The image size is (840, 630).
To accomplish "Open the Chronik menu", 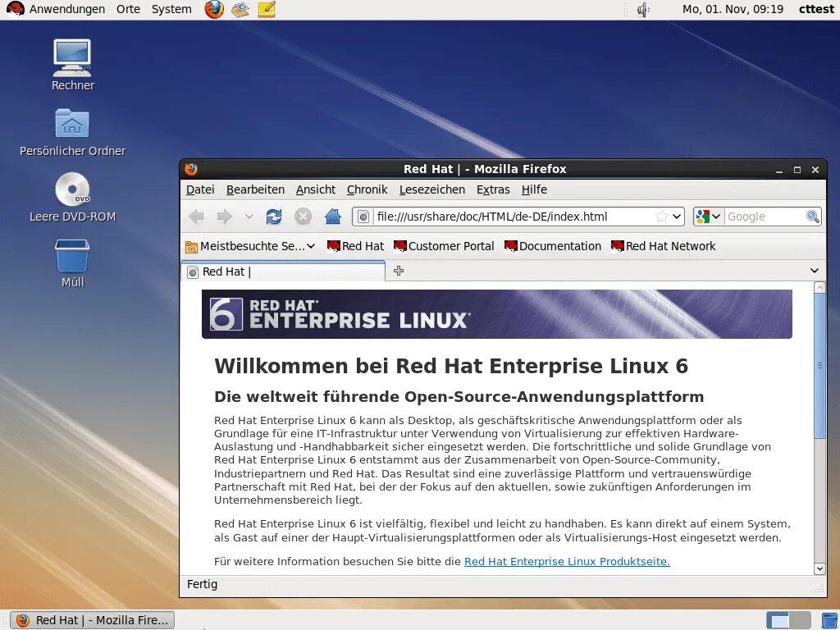I will point(367,189).
